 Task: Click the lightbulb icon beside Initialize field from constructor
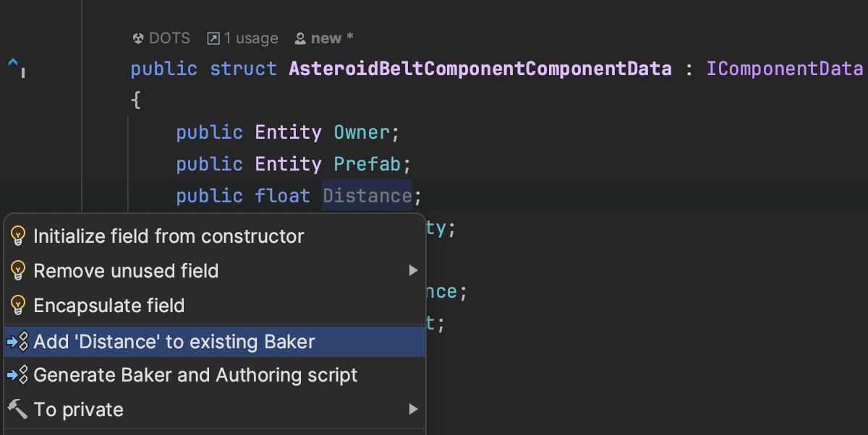click(x=18, y=236)
